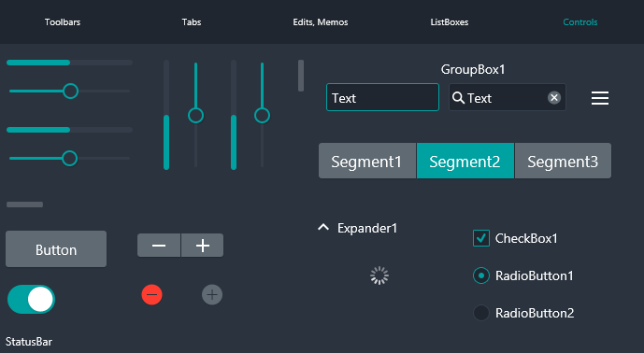
Task: Open the hamburger menu icon
Action: click(x=600, y=98)
